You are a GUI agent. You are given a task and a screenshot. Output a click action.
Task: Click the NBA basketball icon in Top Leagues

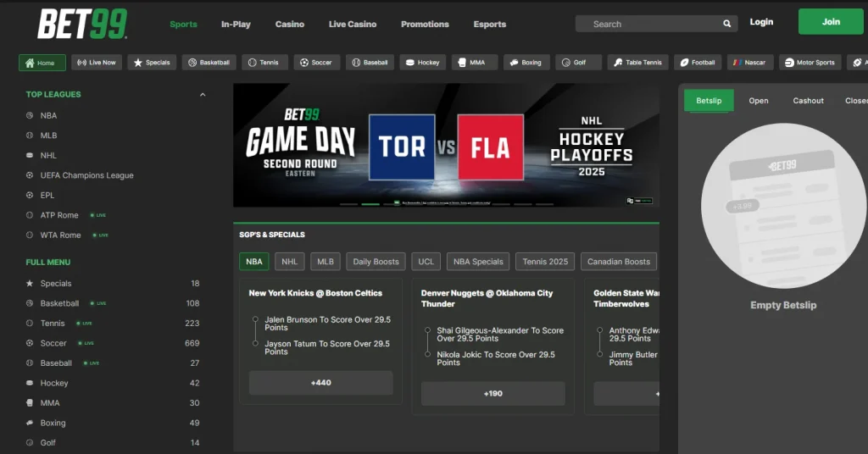click(30, 115)
